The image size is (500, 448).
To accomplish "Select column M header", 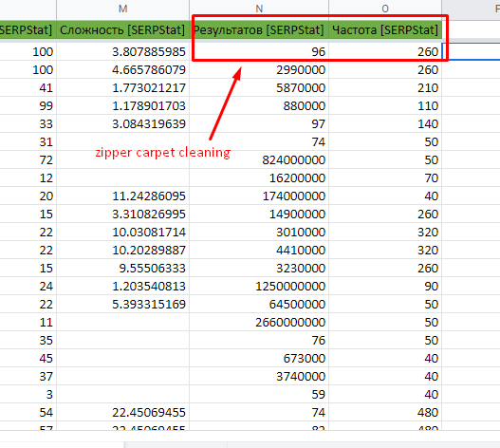I will (122, 9).
